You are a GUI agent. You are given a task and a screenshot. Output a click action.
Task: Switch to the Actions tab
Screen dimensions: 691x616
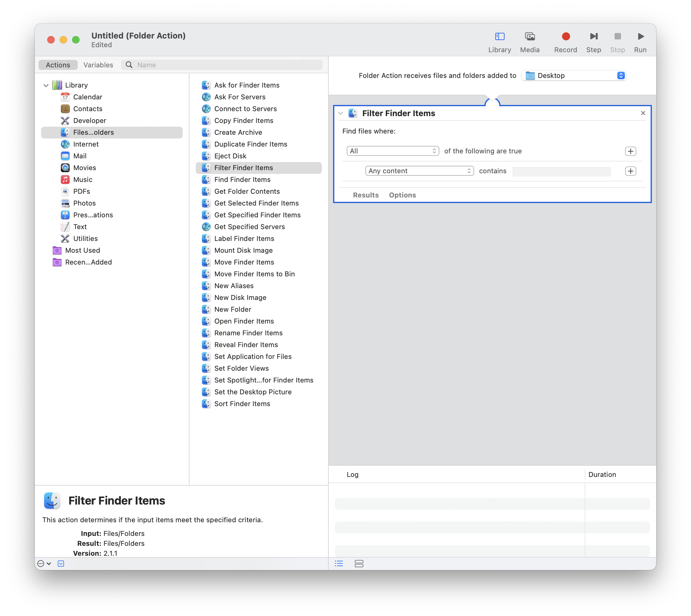(58, 65)
